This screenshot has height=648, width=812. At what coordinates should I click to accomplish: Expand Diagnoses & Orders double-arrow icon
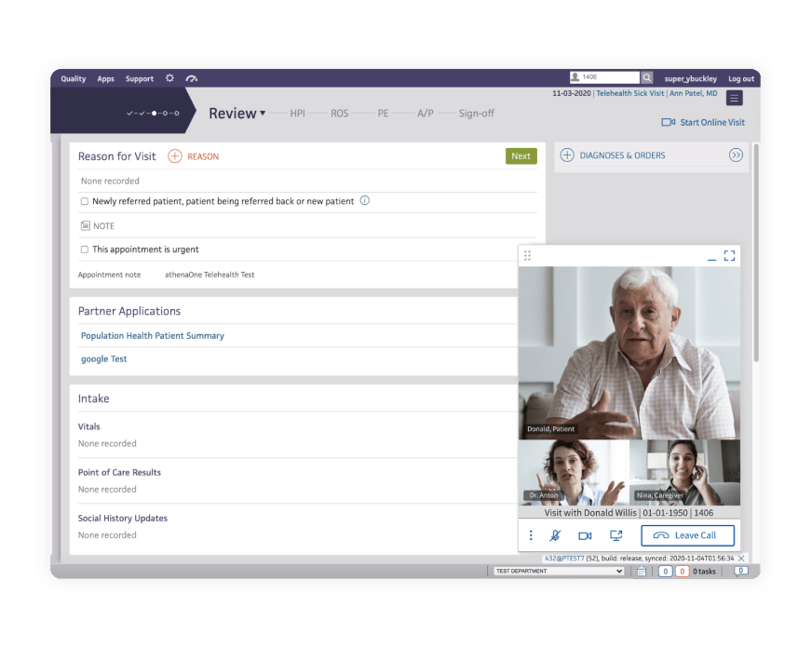(736, 155)
